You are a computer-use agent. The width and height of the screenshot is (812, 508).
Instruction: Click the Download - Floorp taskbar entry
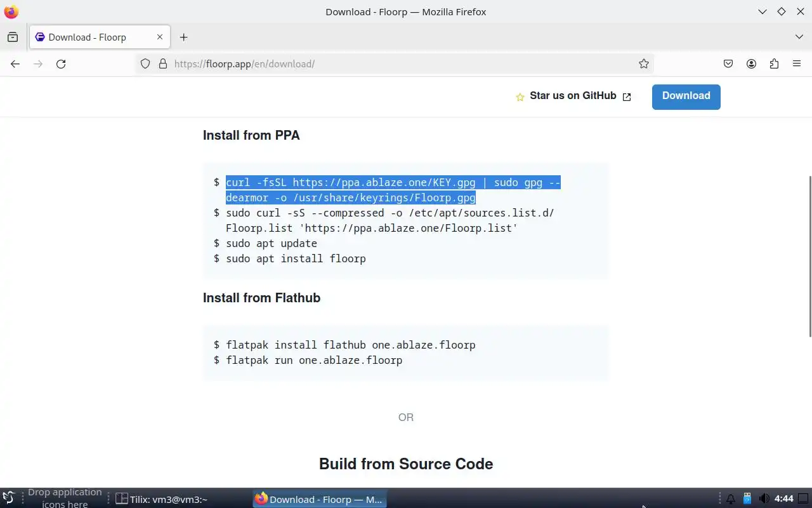pos(320,499)
